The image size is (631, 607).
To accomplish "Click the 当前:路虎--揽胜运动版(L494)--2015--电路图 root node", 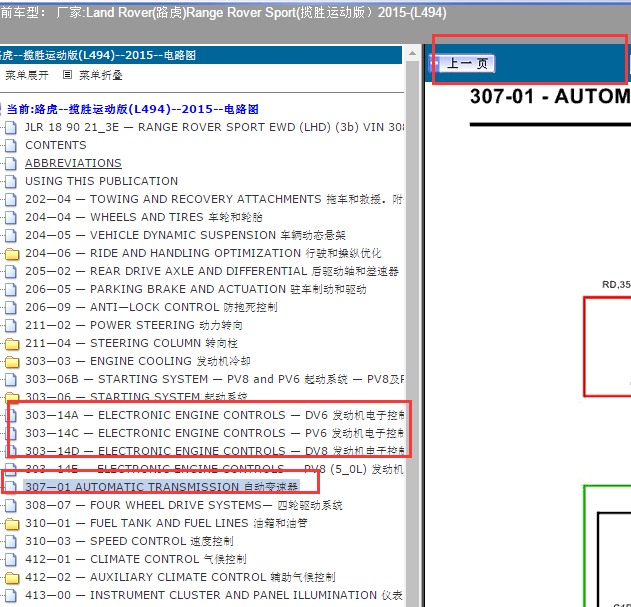I will [132, 109].
